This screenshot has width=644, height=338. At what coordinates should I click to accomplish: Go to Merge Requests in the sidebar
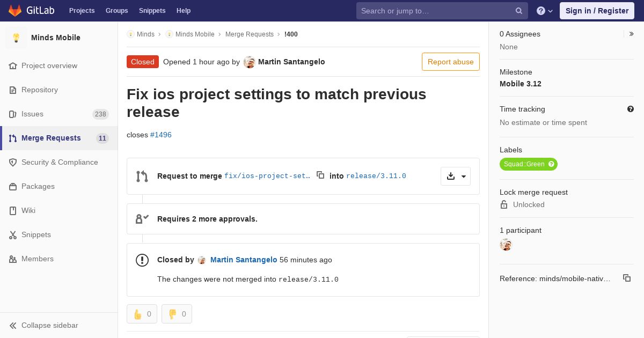[x=51, y=138]
